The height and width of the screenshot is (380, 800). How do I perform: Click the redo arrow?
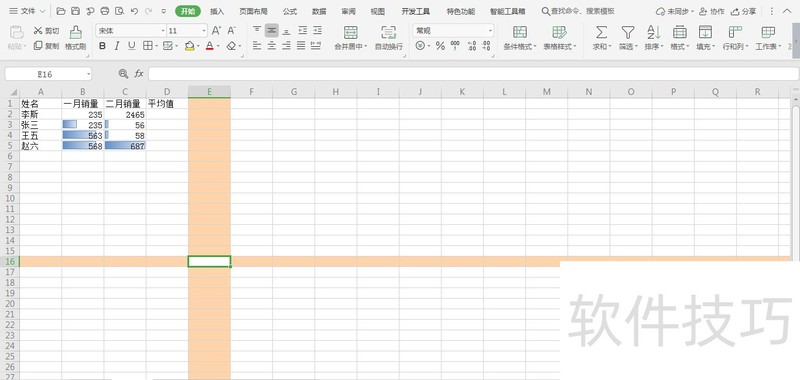[148, 11]
